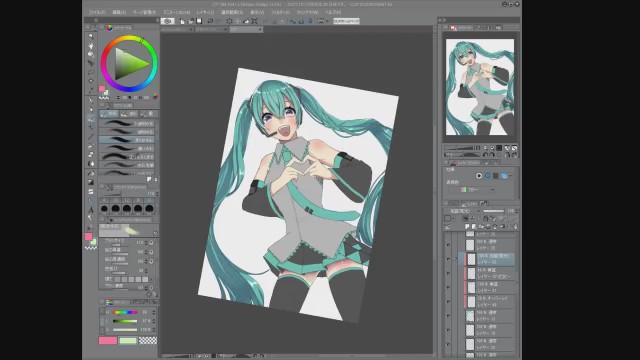The width and height of the screenshot is (640, 360).
Task: Click the command bar text field
Action: 346,21
